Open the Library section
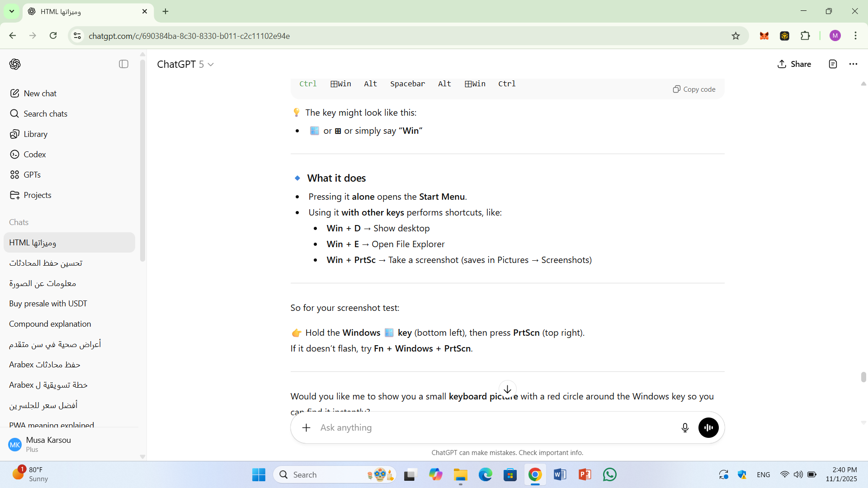This screenshot has width=868, height=488. 35,134
